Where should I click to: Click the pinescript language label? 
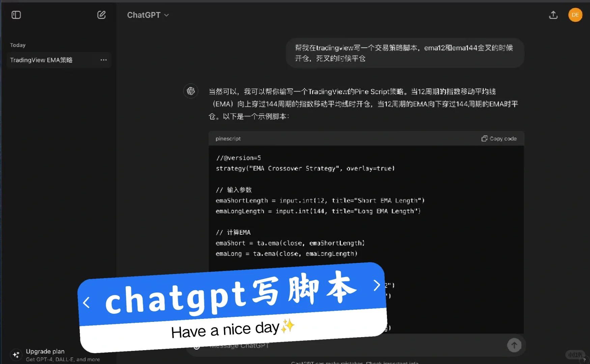[x=228, y=139]
